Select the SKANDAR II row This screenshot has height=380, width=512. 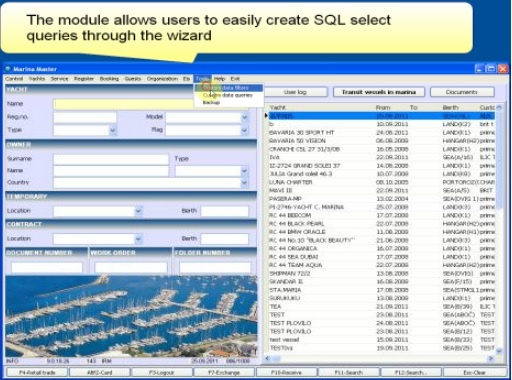[x=382, y=282]
